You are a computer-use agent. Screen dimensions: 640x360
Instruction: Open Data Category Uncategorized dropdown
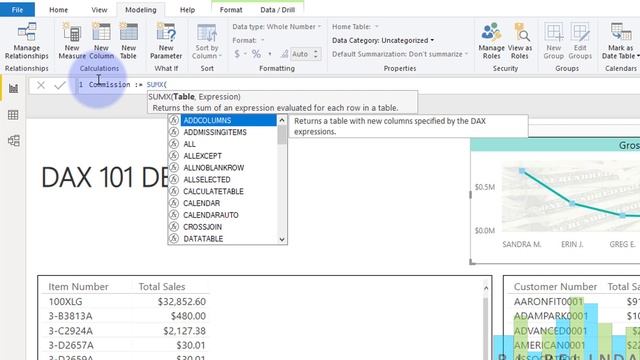click(383, 40)
